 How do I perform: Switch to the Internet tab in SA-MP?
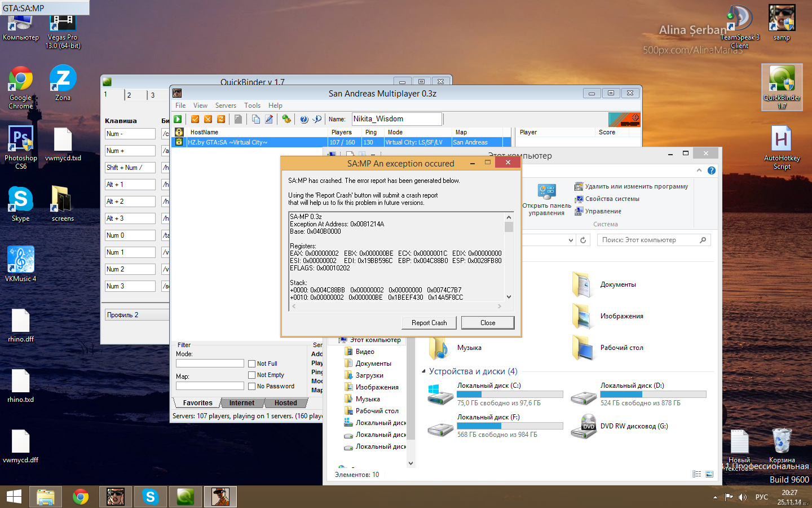click(242, 403)
